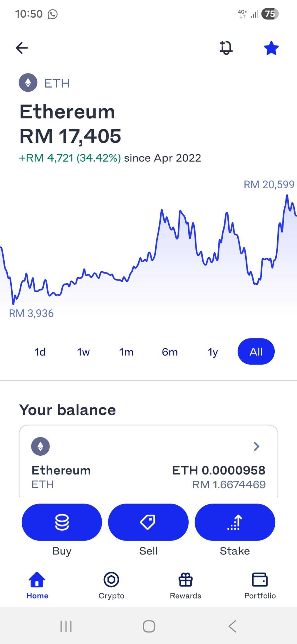The width and height of the screenshot is (297, 644).
Task: Tap the Android recent apps button
Action: click(66, 626)
